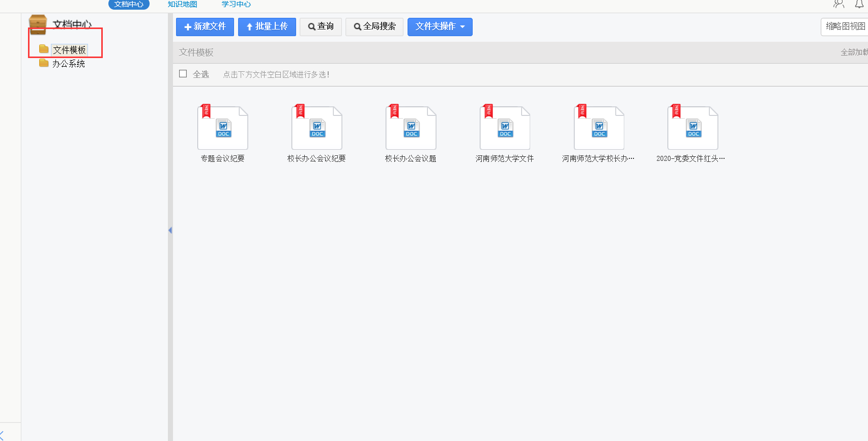The image size is (868, 441).
Task: Tick the 全选 select-all checkbox
Action: click(183, 74)
